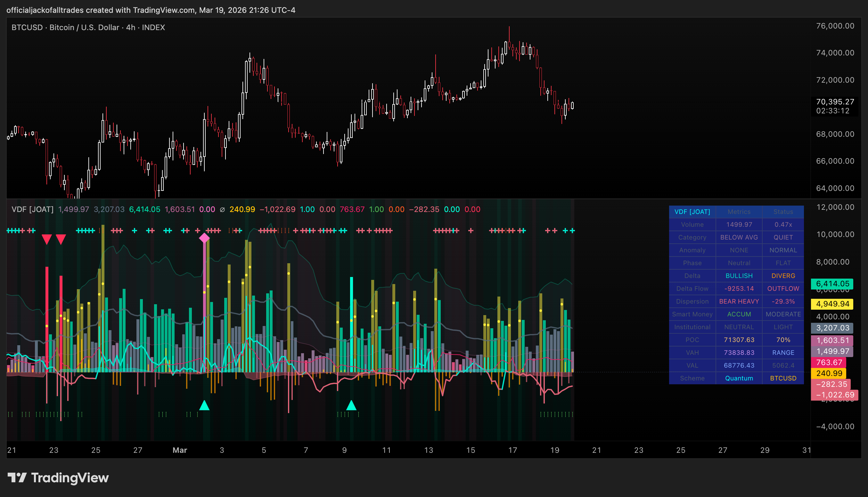Click the pink 1,603.51 axis value tag

point(832,340)
